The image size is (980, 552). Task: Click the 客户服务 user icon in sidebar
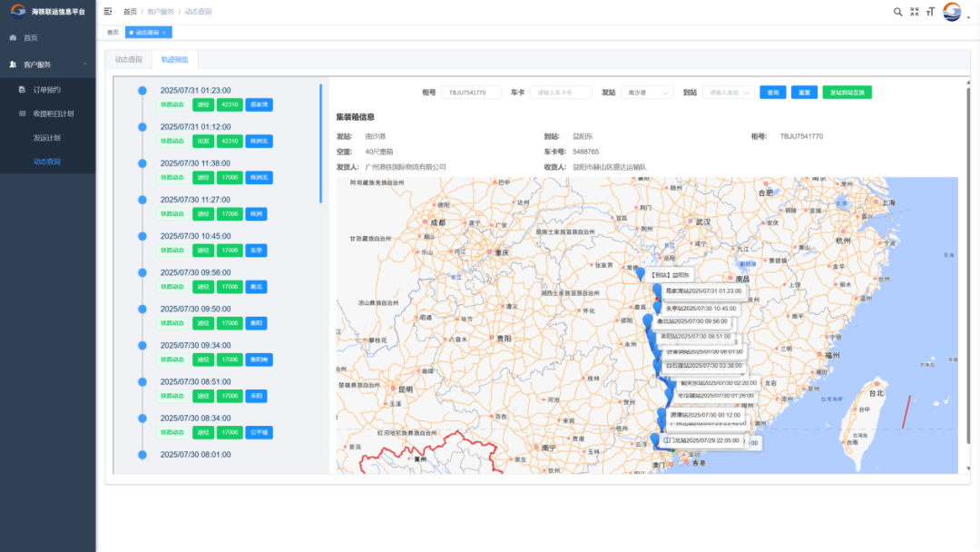coord(13,64)
